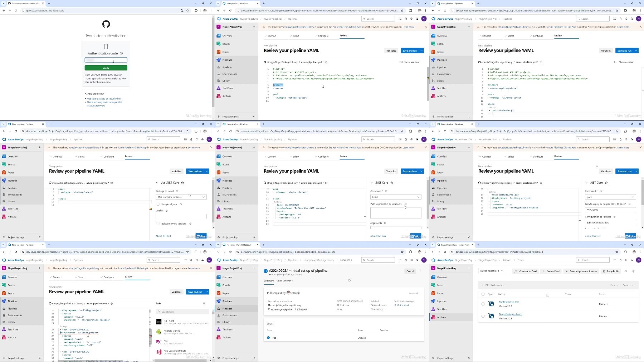Tick the 'Use global json' checkbox
644x362 pixels.
[x=158, y=204]
